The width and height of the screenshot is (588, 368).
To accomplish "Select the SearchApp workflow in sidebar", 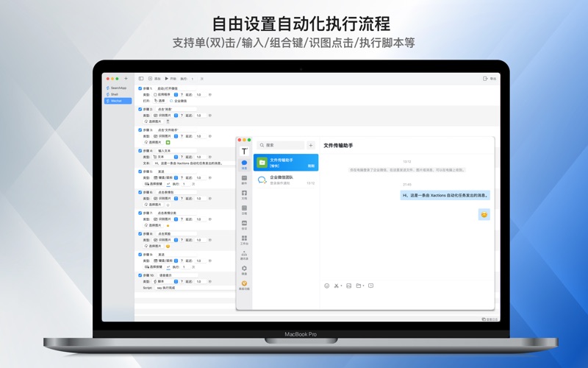I will point(118,88).
